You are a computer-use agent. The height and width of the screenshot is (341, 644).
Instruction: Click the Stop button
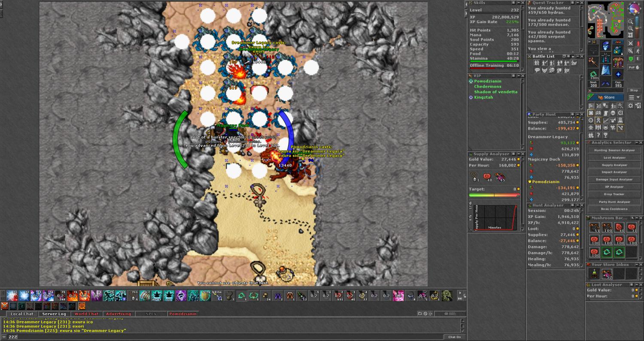634,91
